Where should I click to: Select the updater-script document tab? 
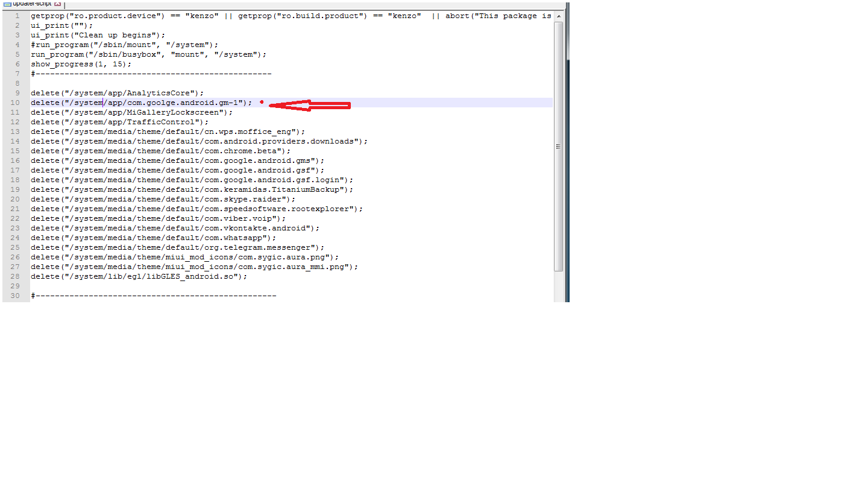coord(32,3)
